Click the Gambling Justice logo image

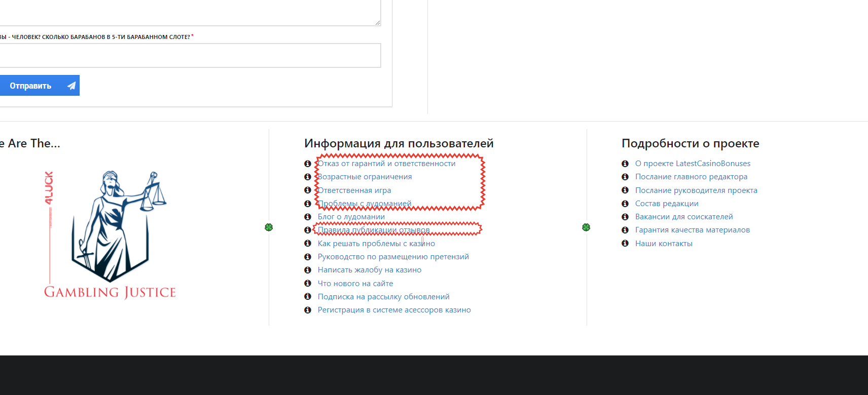pos(110,234)
